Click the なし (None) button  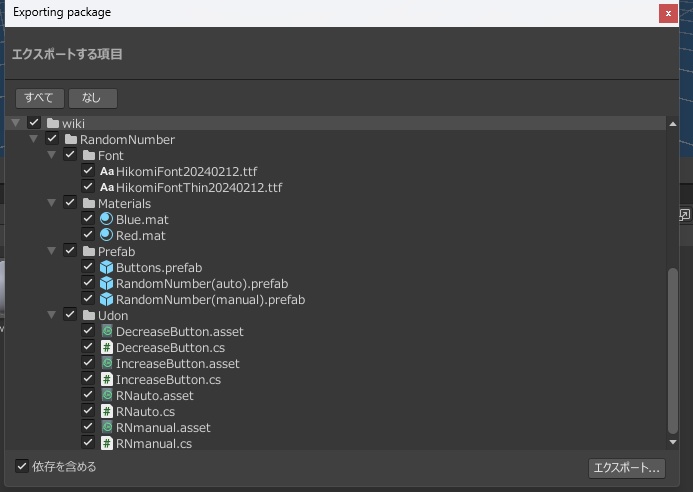coord(93,98)
